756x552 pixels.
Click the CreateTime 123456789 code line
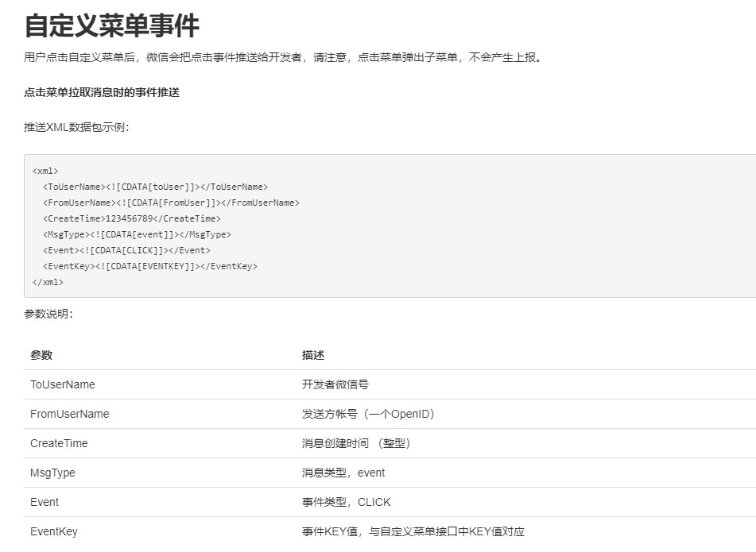pyautogui.click(x=132, y=218)
